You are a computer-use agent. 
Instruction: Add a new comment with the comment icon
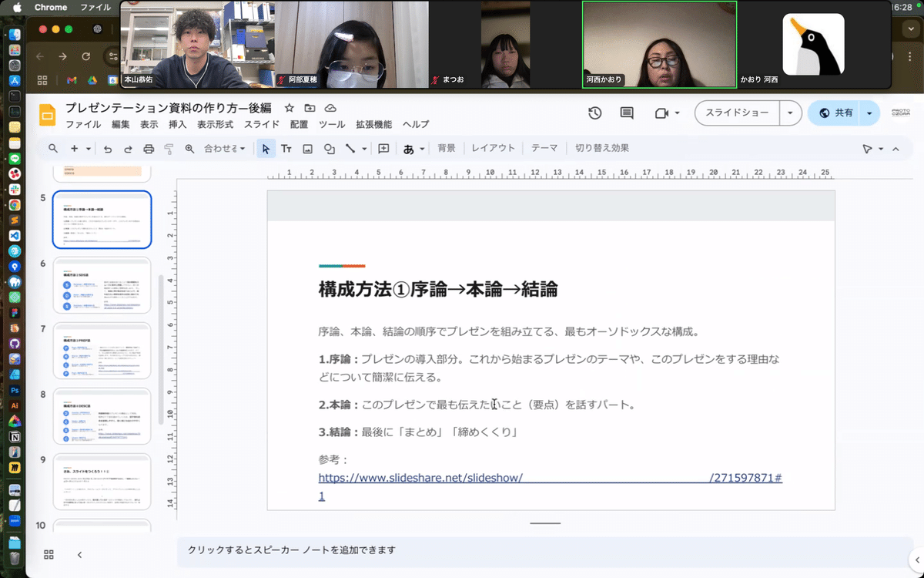pos(383,149)
